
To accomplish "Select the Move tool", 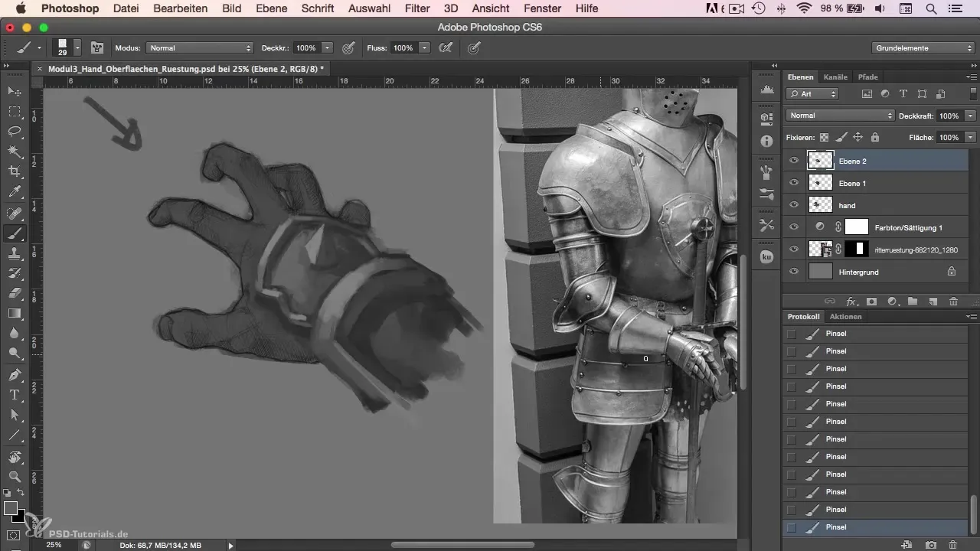I will pos(14,91).
